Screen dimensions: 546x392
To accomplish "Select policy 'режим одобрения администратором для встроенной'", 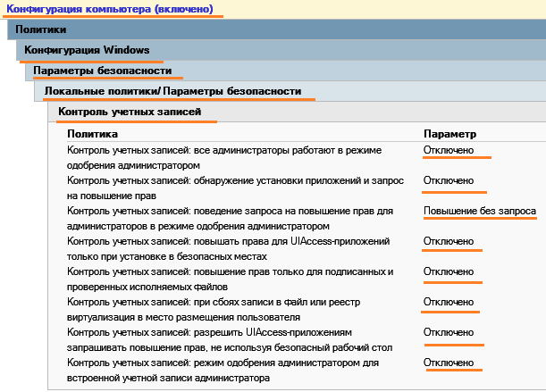I will click(x=223, y=370).
